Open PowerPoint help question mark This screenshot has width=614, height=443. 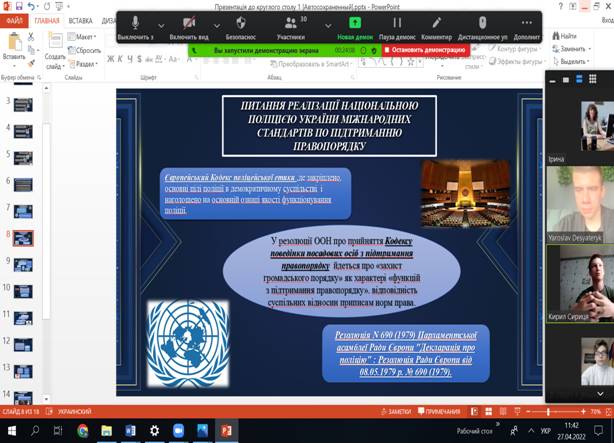coord(561,6)
